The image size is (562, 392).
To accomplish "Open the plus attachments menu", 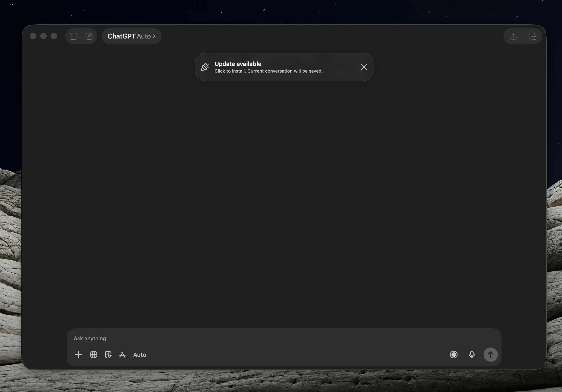I will [x=78, y=355].
